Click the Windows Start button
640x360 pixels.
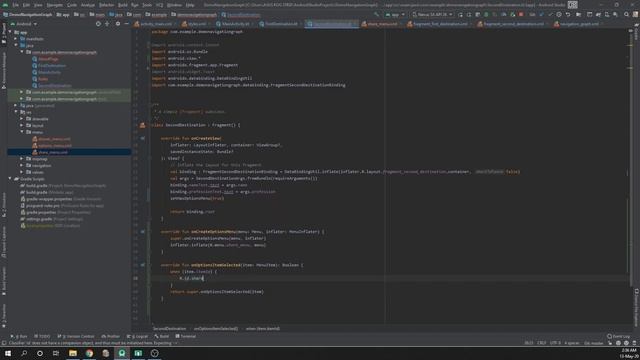coord(8,353)
